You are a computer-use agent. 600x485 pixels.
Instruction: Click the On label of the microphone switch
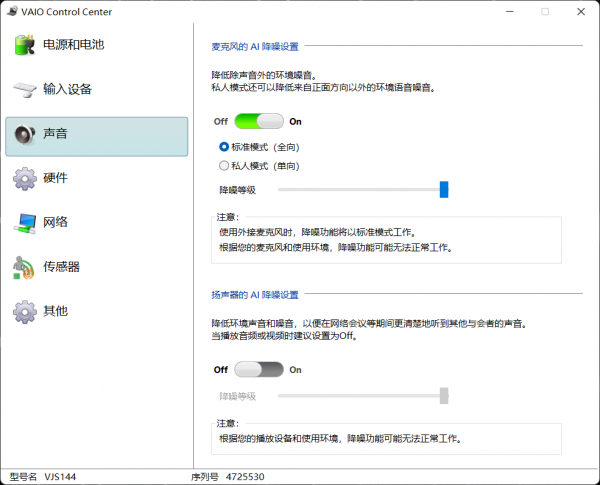[x=295, y=122]
